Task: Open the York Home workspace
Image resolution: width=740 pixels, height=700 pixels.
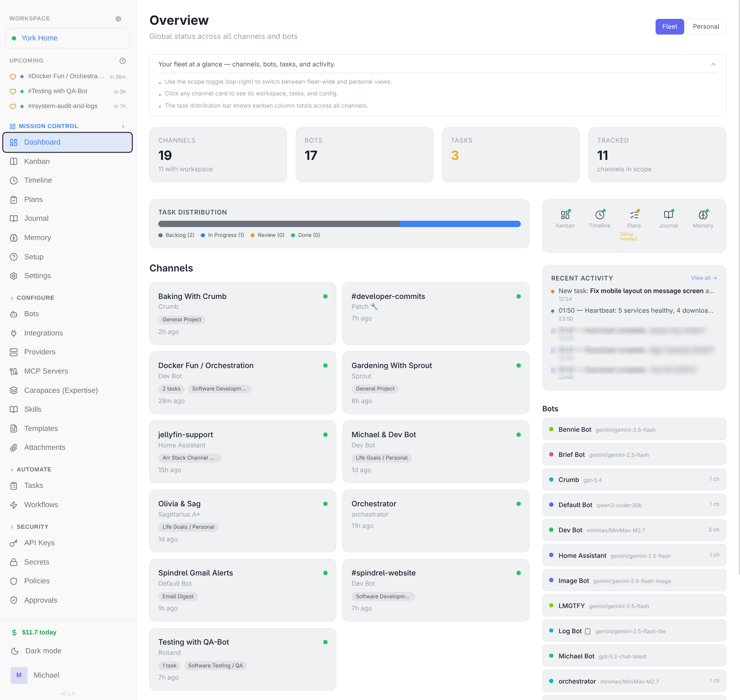Action: pos(39,38)
